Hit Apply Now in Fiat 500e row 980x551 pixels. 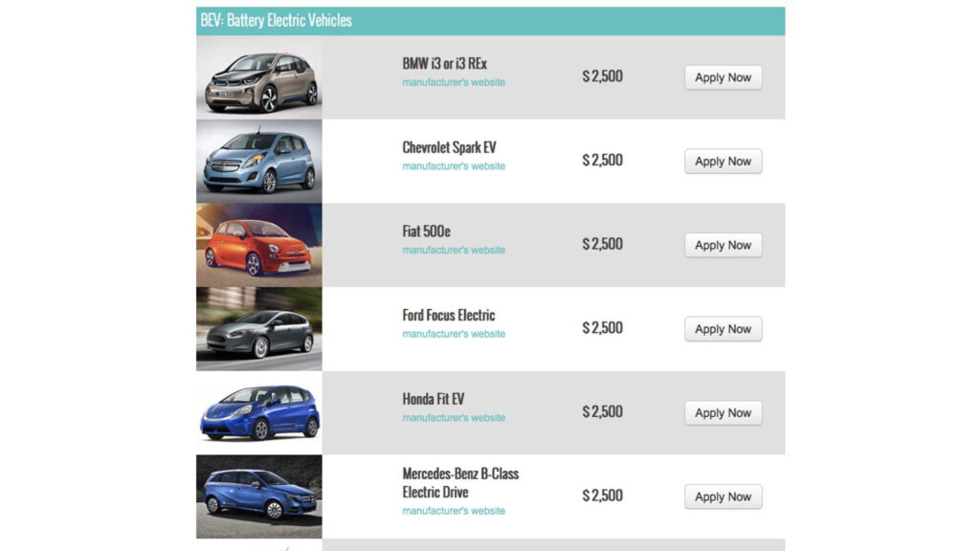(x=723, y=245)
